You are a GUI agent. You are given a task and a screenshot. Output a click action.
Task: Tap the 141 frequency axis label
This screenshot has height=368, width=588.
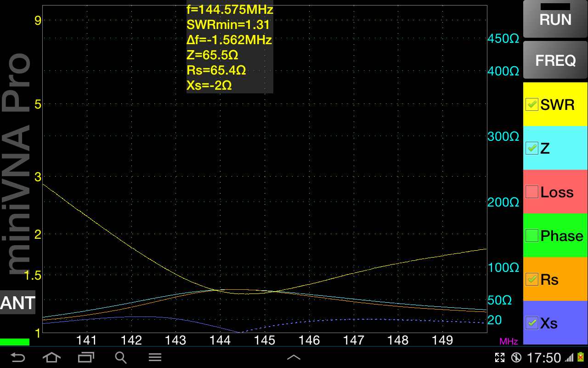[x=86, y=340]
